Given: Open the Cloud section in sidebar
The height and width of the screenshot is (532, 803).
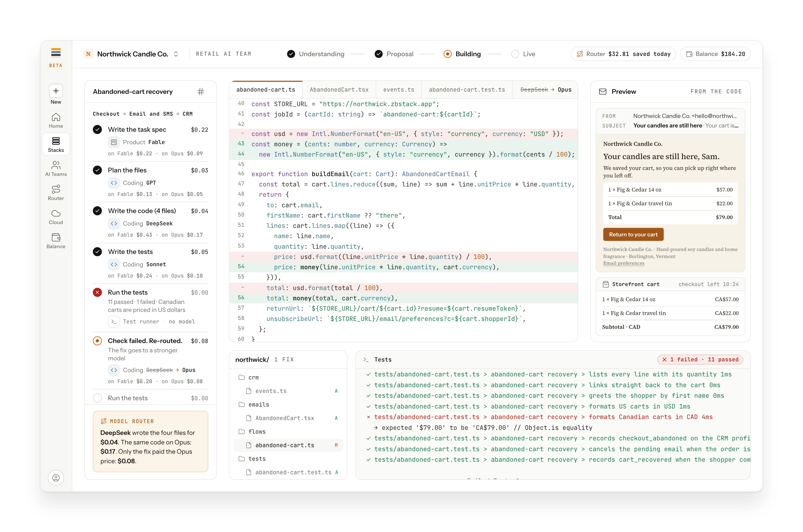Looking at the screenshot, I should (x=56, y=217).
